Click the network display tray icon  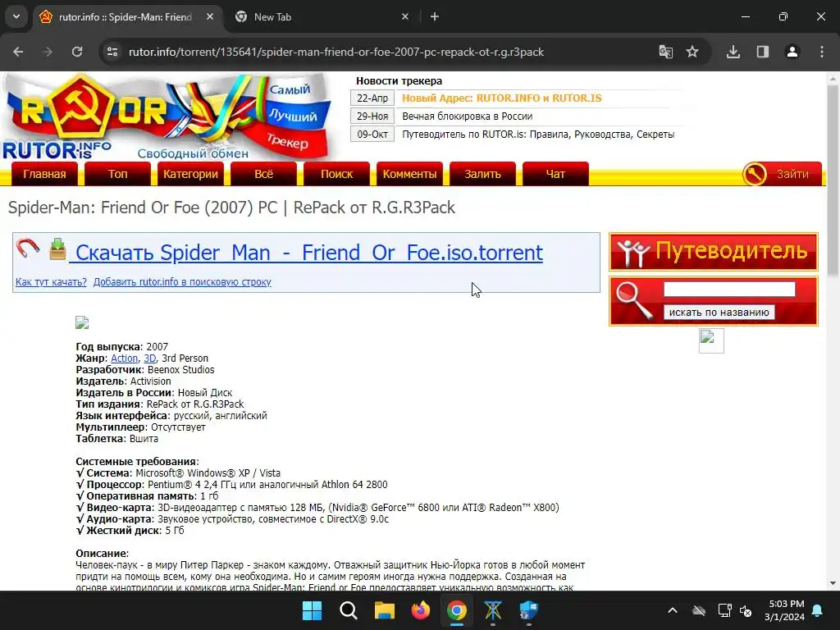(x=724, y=610)
